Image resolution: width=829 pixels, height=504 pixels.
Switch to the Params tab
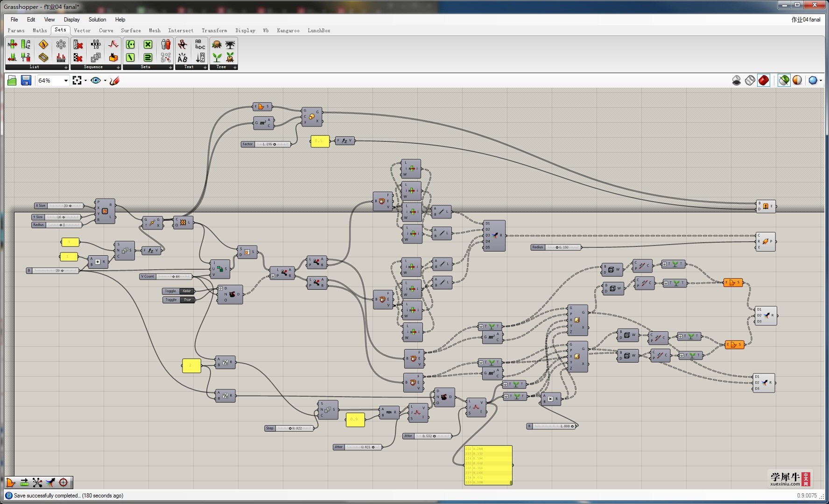point(16,30)
